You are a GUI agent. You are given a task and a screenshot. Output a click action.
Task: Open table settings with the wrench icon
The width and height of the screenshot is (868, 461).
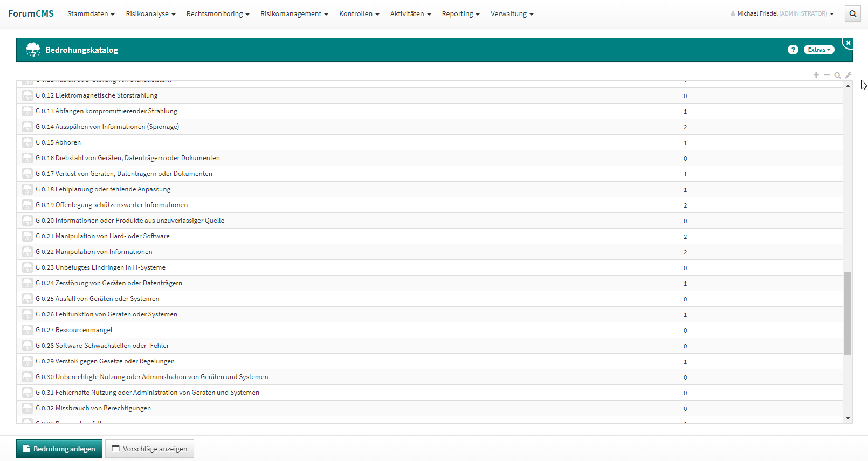click(848, 75)
